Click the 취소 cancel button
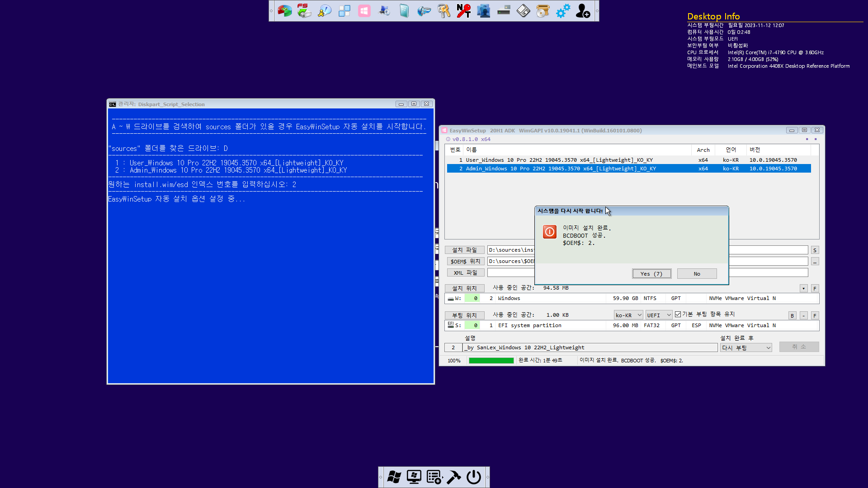 pyautogui.click(x=799, y=347)
